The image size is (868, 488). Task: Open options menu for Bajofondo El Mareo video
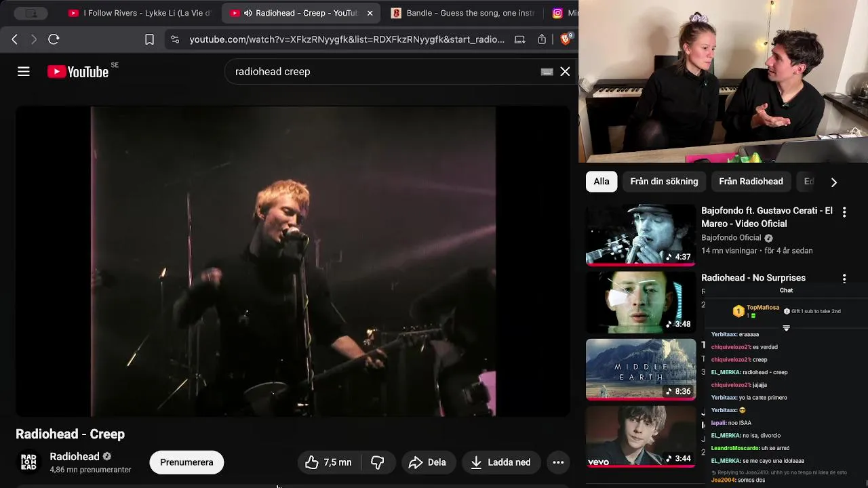844,213
